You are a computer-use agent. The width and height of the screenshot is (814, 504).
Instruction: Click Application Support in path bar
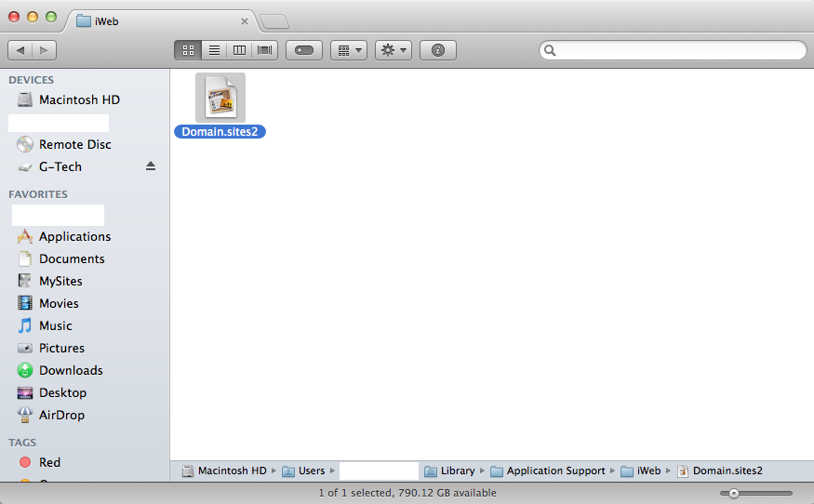548,471
